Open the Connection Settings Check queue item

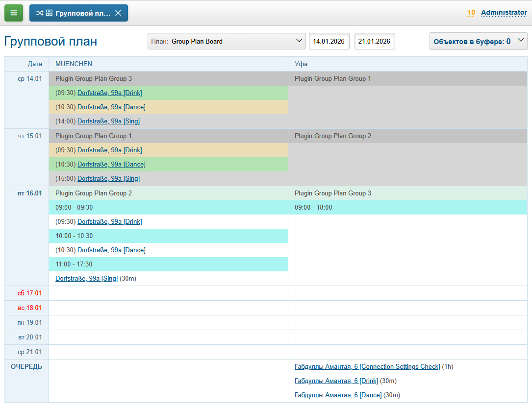coord(367,367)
